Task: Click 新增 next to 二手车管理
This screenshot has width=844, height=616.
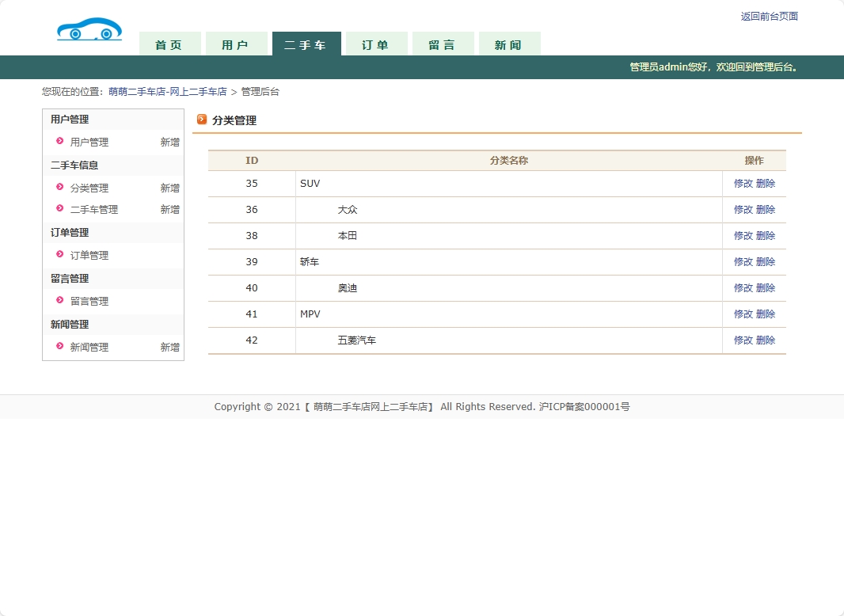Action: coord(169,210)
